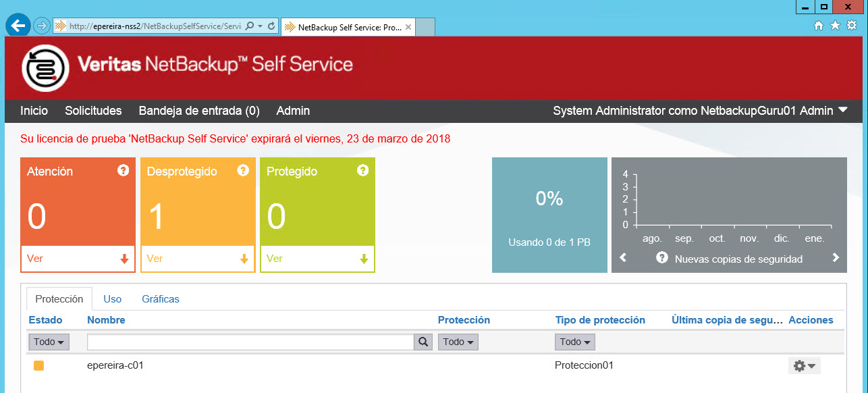Switch to the Gráficas tab
868x393 pixels.
coord(161,298)
